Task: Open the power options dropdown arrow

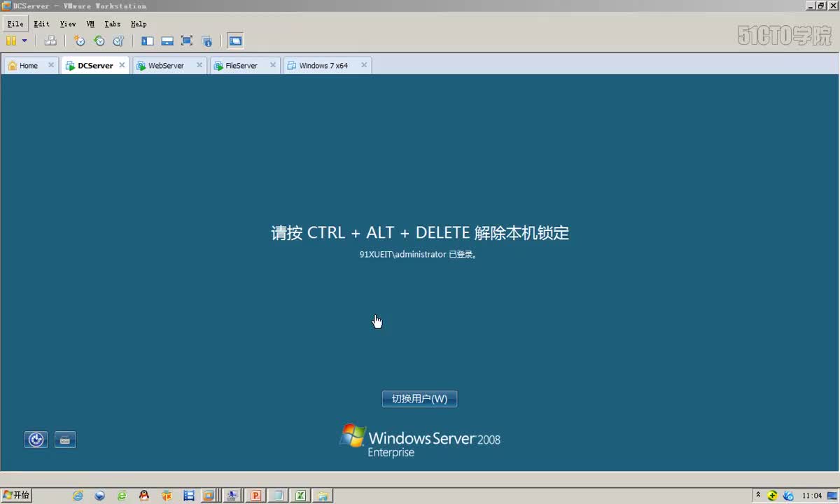Action: pyautogui.click(x=24, y=41)
